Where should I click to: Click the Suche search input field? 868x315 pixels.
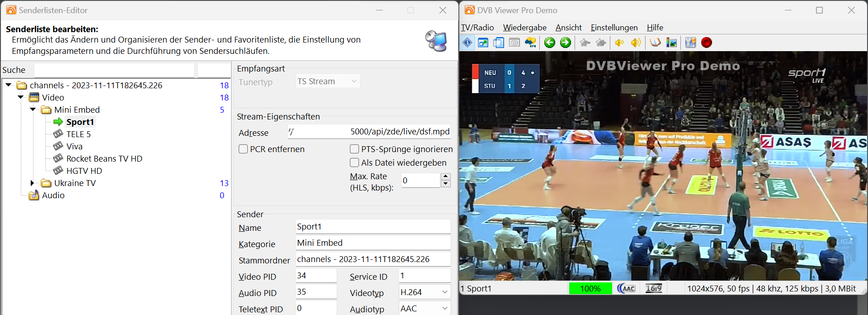[114, 70]
